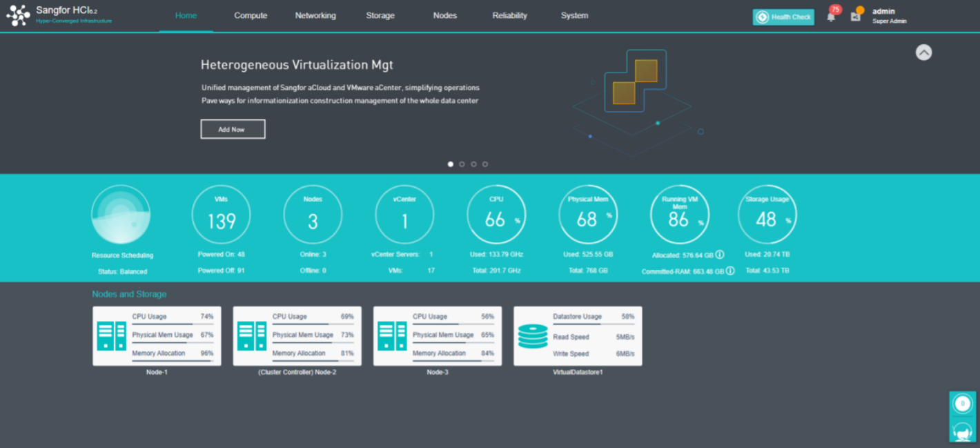Click the Sangfor HCI logo

tap(19, 16)
